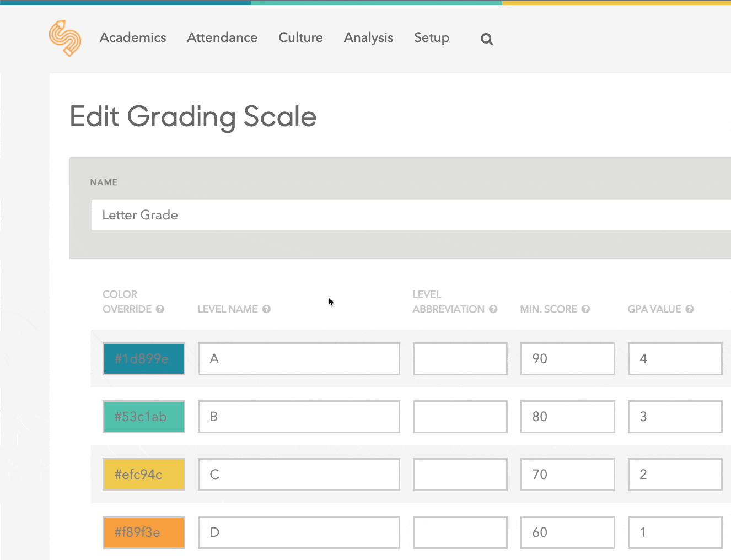Click help icon next to Level Name

pos(266,309)
